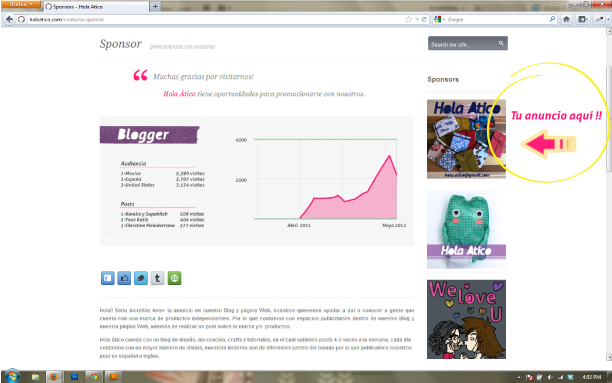
Task: Open Windows Explorer from the taskbar
Action: (x=36, y=377)
